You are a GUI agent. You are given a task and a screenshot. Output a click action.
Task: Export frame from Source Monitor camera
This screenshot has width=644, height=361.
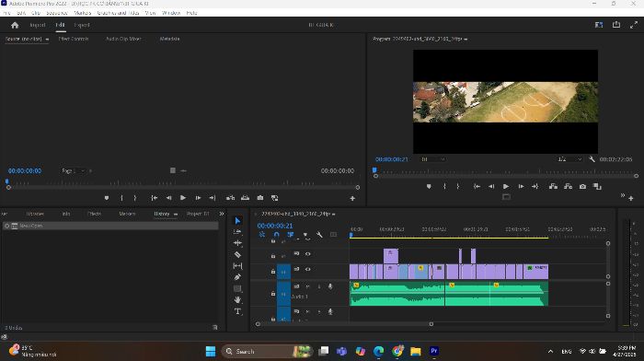tap(260, 198)
